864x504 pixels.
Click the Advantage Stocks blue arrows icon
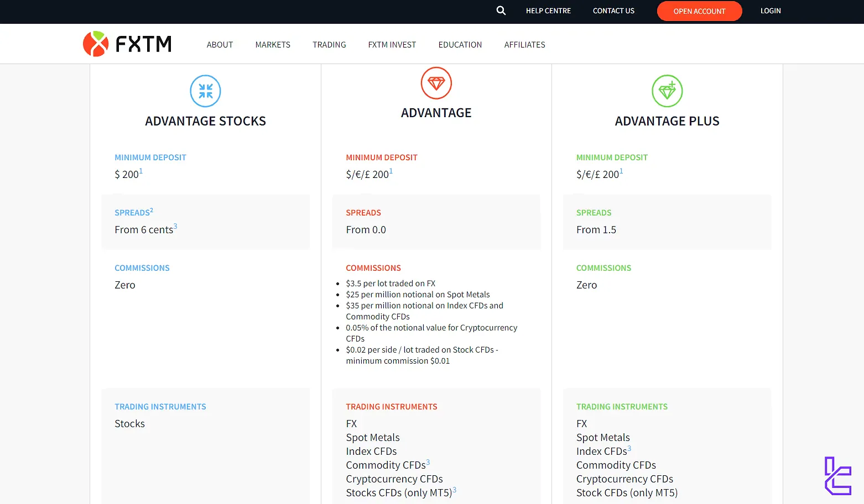pyautogui.click(x=205, y=91)
